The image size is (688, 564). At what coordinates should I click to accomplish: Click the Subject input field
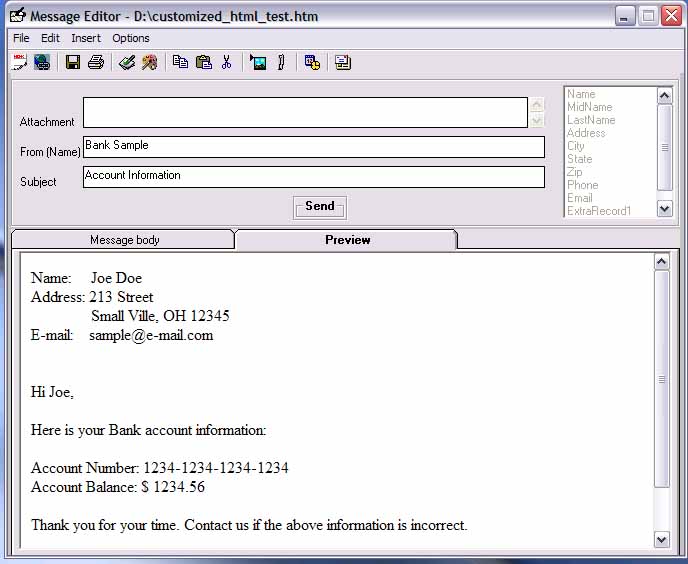click(314, 177)
